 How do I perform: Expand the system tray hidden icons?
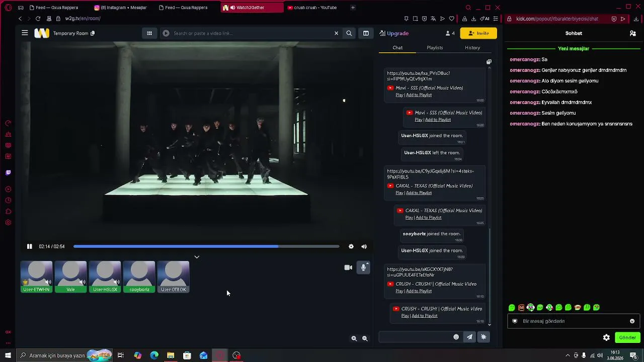[x=568, y=355]
